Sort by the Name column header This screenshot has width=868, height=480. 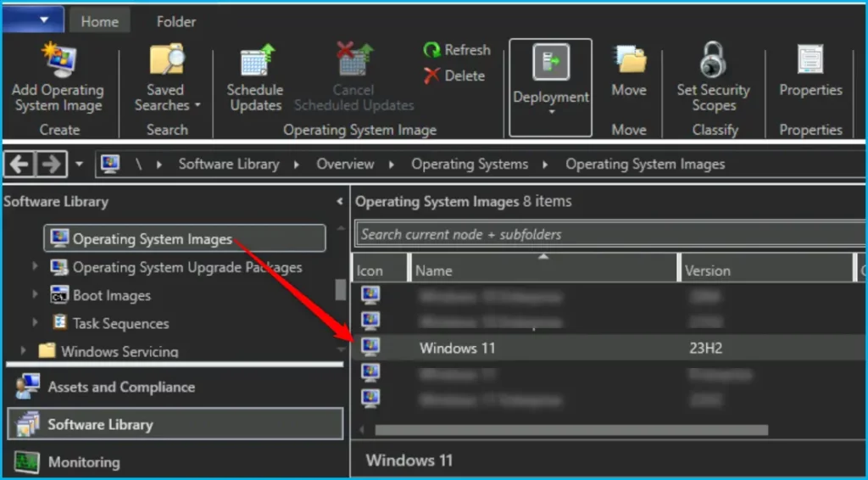(x=543, y=271)
